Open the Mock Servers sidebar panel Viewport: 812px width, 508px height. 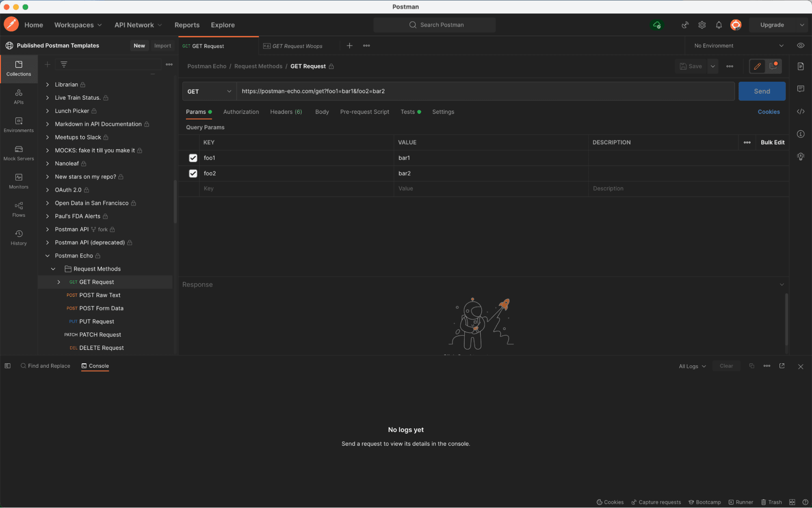(x=19, y=153)
